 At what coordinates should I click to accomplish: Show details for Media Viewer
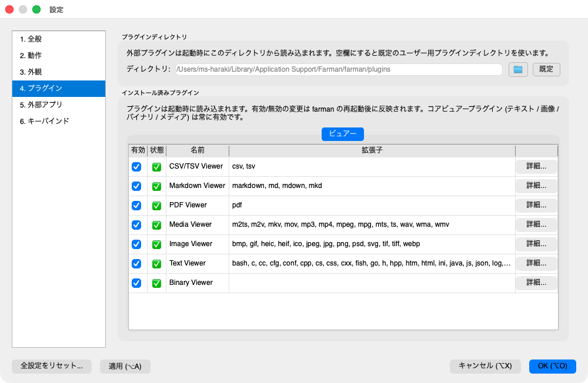(x=536, y=224)
